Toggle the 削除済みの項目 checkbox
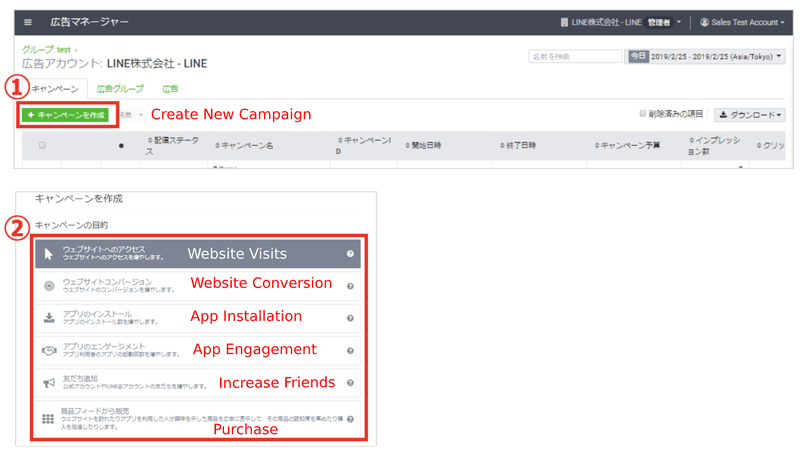 [x=643, y=113]
